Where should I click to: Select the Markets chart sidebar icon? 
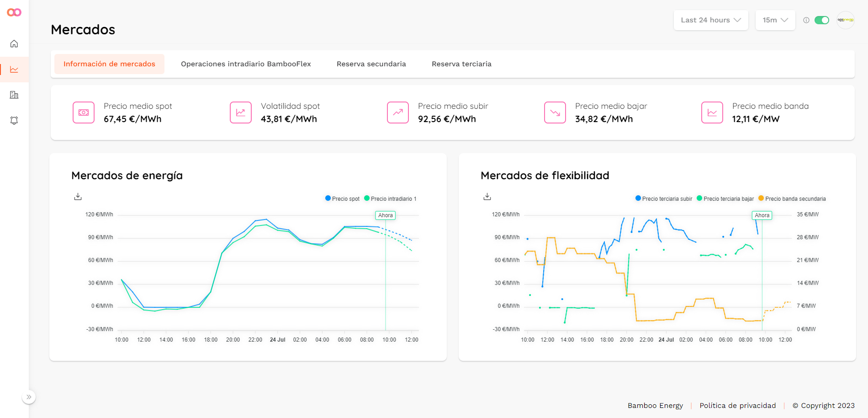click(14, 70)
